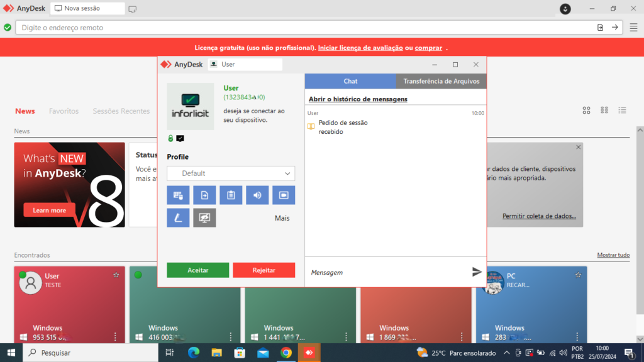This screenshot has width=644, height=362.
Task: Toggle whiteboard drawing permission
Action: point(178,218)
